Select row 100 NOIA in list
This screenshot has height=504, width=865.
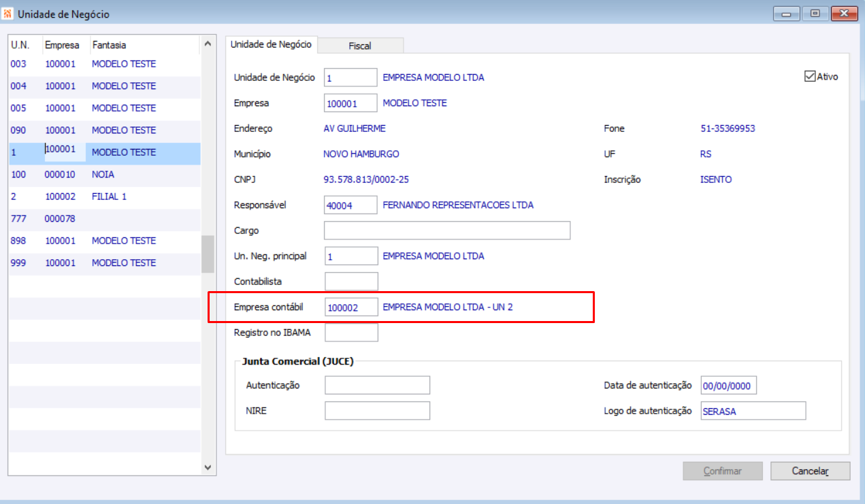104,174
